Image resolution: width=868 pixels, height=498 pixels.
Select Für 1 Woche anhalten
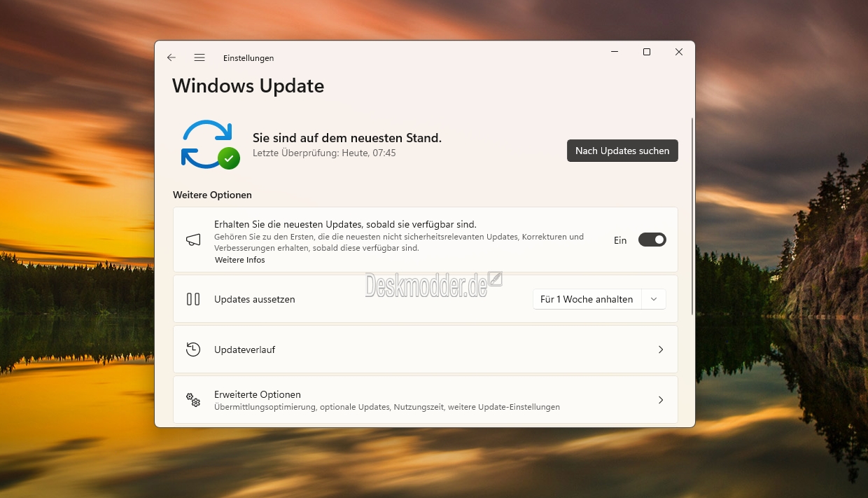point(587,299)
